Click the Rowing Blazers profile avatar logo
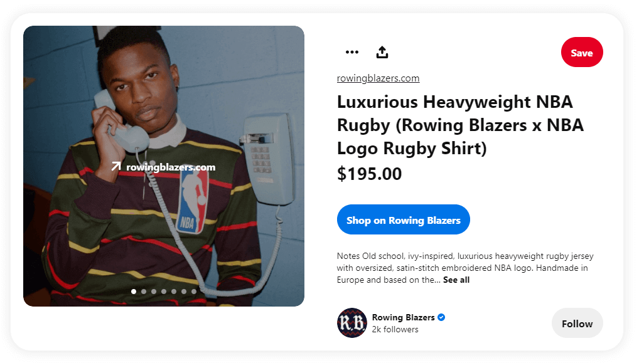644x363 pixels. click(x=352, y=323)
